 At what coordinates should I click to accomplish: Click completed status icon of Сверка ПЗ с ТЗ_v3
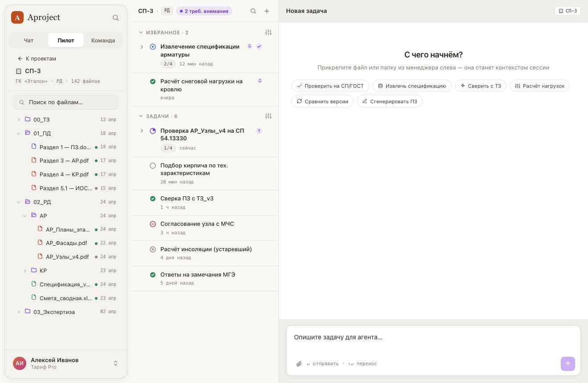point(153,199)
